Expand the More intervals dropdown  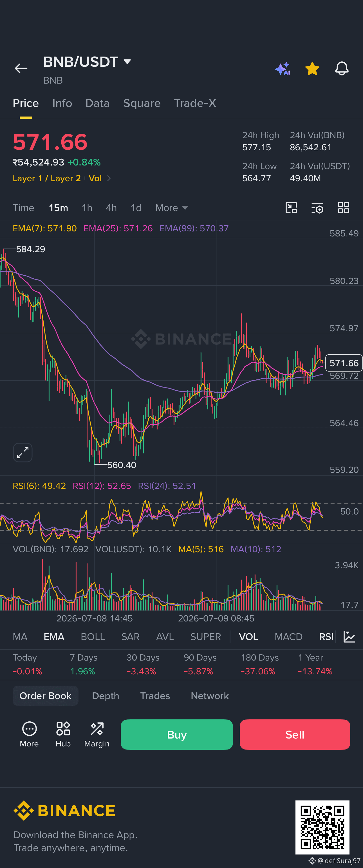[x=171, y=208]
